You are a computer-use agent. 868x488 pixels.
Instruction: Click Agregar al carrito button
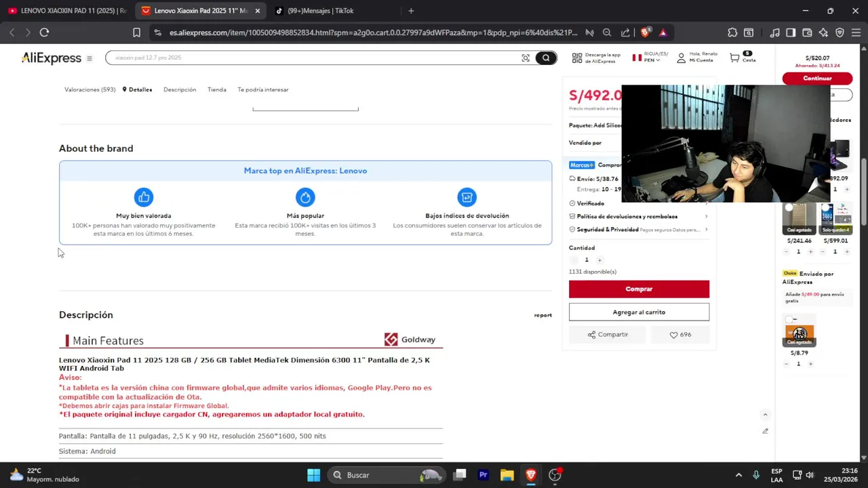[x=639, y=312]
